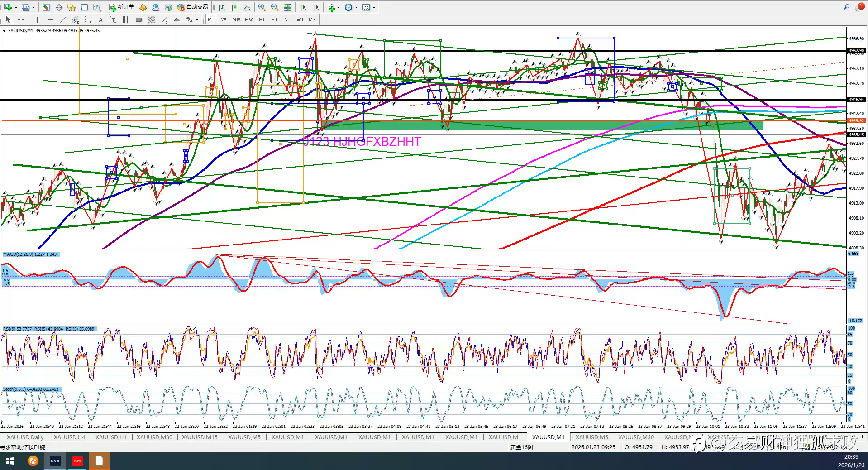Select the trendline drawing tool
This screenshot has width=868, height=470.
(62, 19)
